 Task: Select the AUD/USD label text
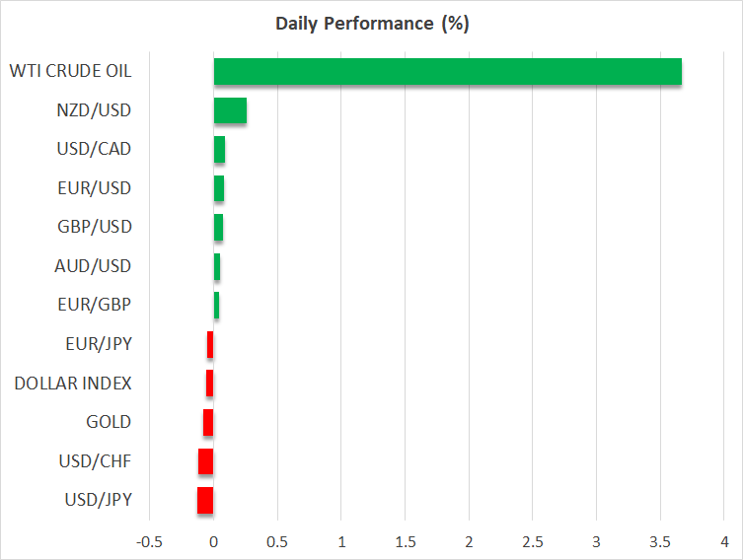tap(95, 266)
